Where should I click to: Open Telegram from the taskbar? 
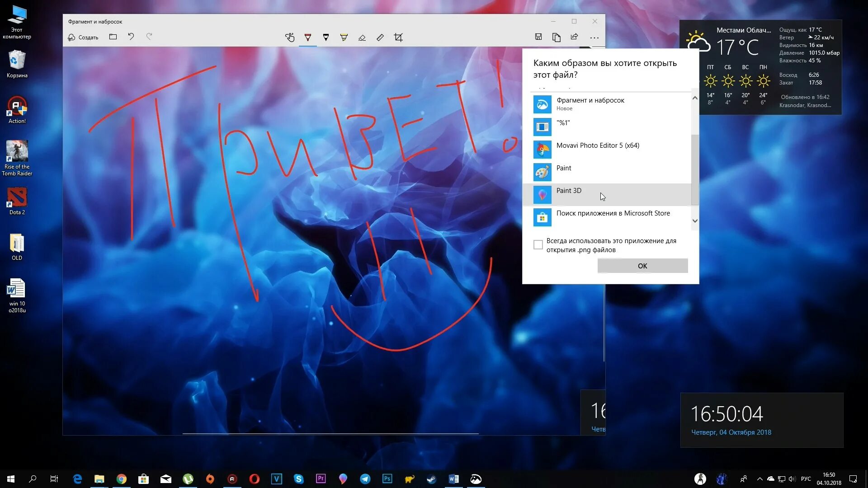[365, 479]
